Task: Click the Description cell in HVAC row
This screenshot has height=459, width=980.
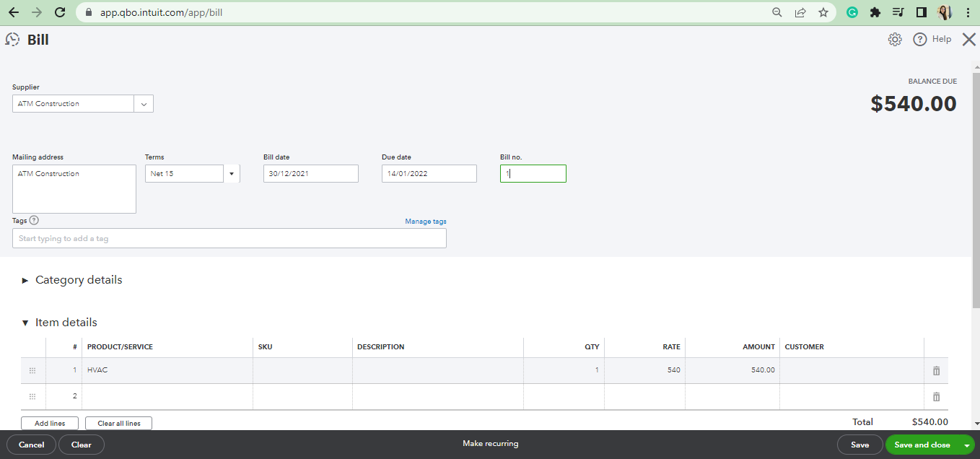Action: [x=438, y=370]
